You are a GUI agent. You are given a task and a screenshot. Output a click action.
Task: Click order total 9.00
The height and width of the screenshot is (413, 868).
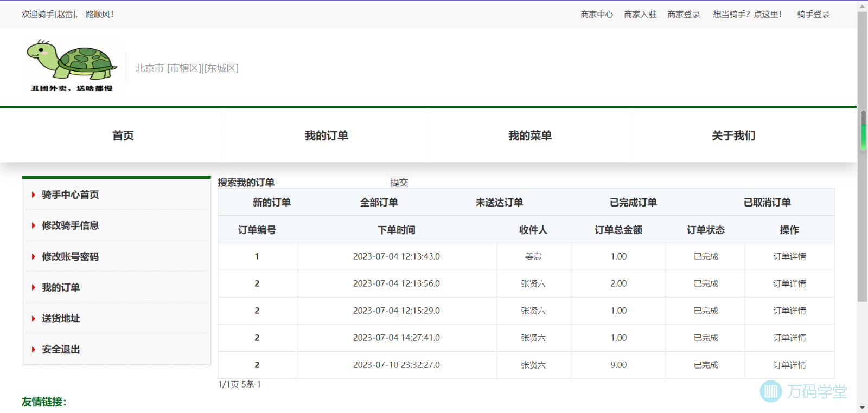(x=618, y=365)
